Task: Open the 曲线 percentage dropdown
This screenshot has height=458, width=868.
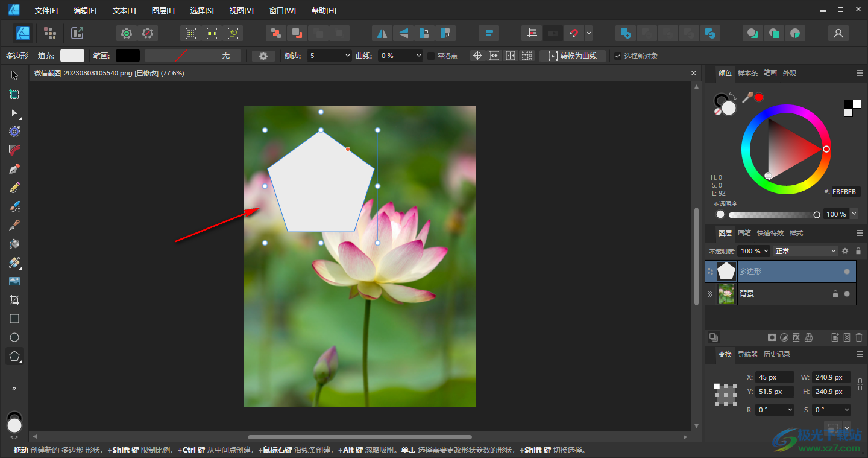Action: (400, 56)
